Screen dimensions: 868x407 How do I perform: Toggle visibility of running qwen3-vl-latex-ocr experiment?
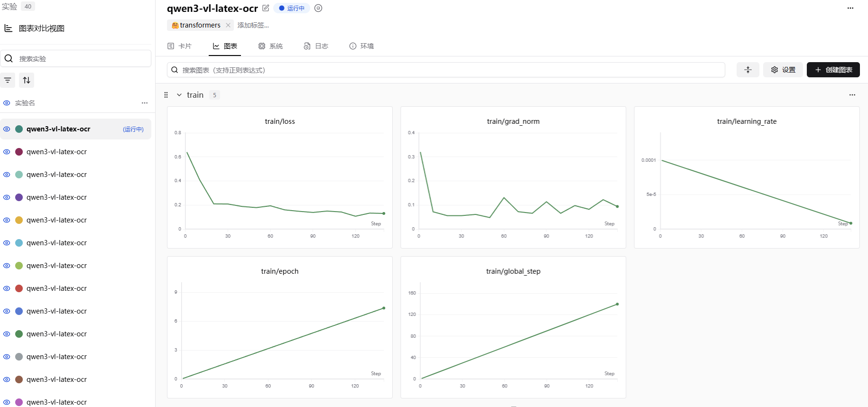click(x=7, y=129)
